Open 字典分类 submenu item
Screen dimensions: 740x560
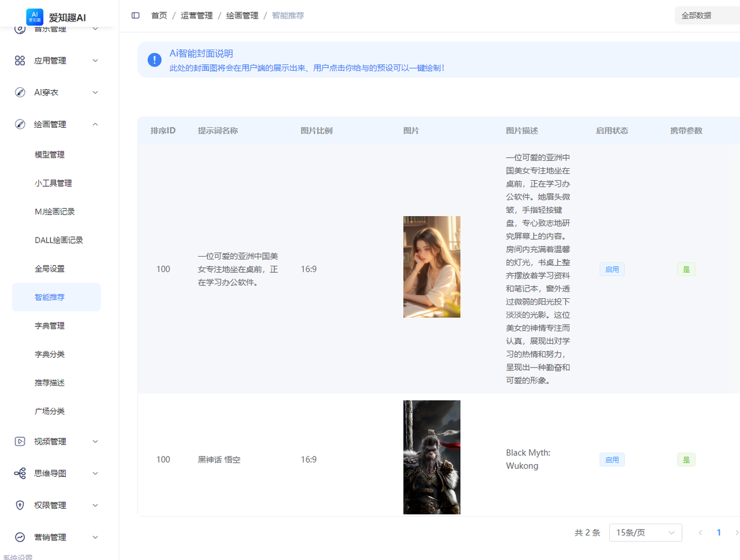[57, 354]
